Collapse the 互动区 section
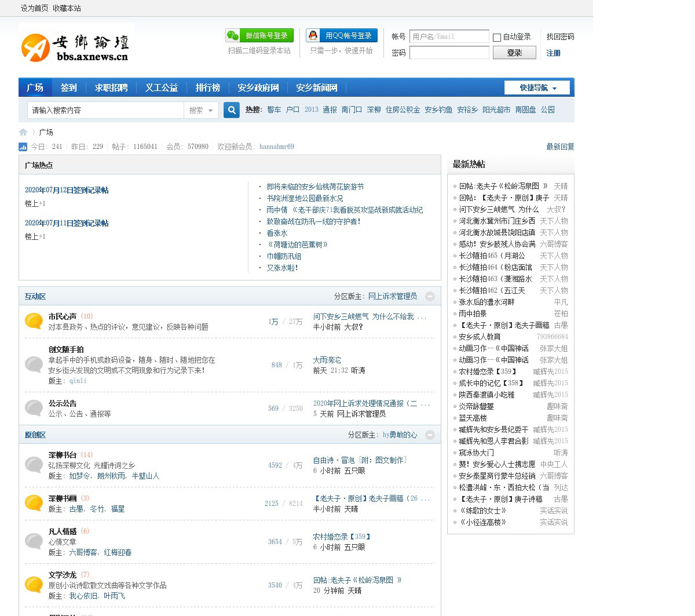 point(430,297)
